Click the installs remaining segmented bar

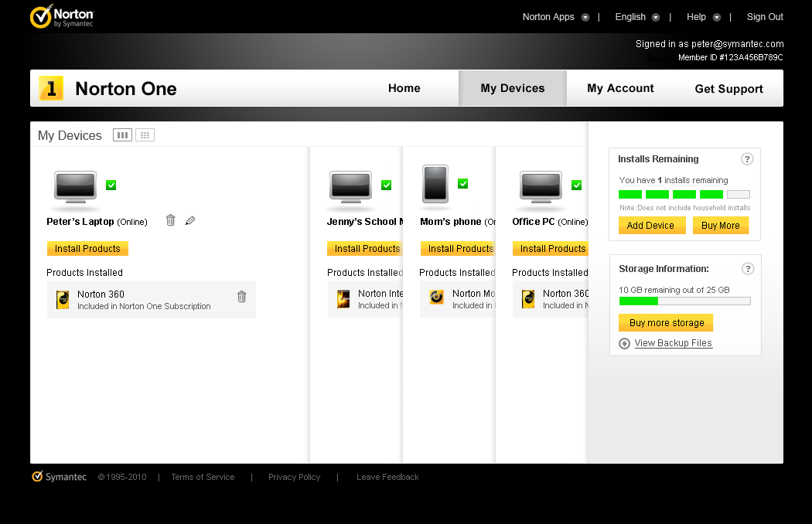(x=684, y=195)
